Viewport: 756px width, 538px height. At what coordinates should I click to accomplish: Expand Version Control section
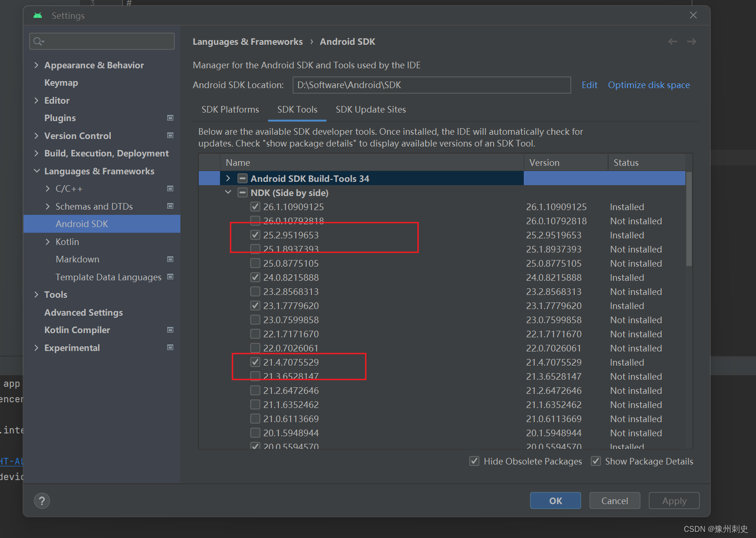pos(36,136)
